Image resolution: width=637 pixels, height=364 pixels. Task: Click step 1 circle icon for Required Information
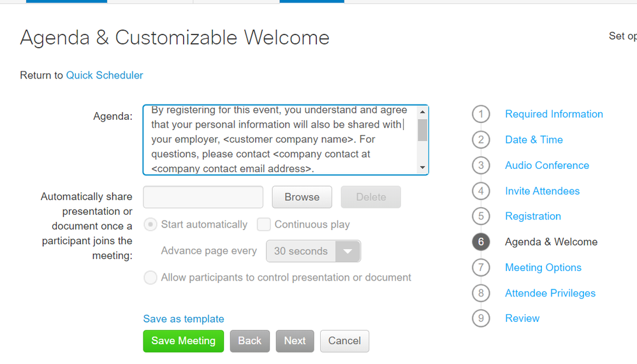pos(481,114)
